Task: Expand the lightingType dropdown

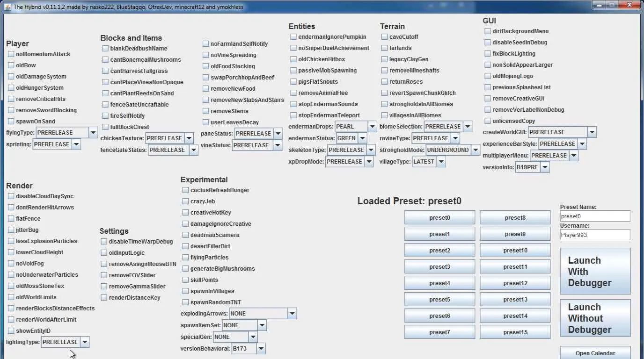Action: 65,342
